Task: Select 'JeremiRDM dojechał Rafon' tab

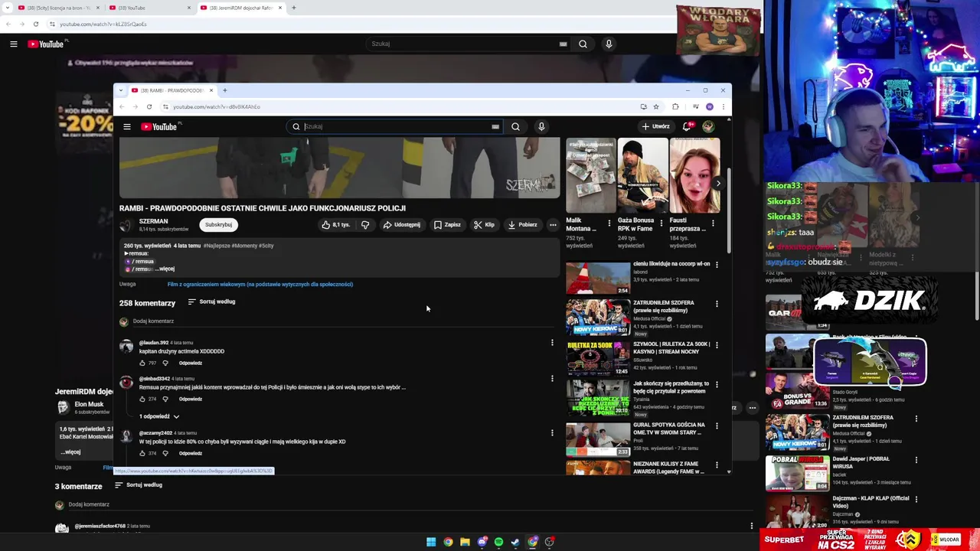Action: pos(240,8)
